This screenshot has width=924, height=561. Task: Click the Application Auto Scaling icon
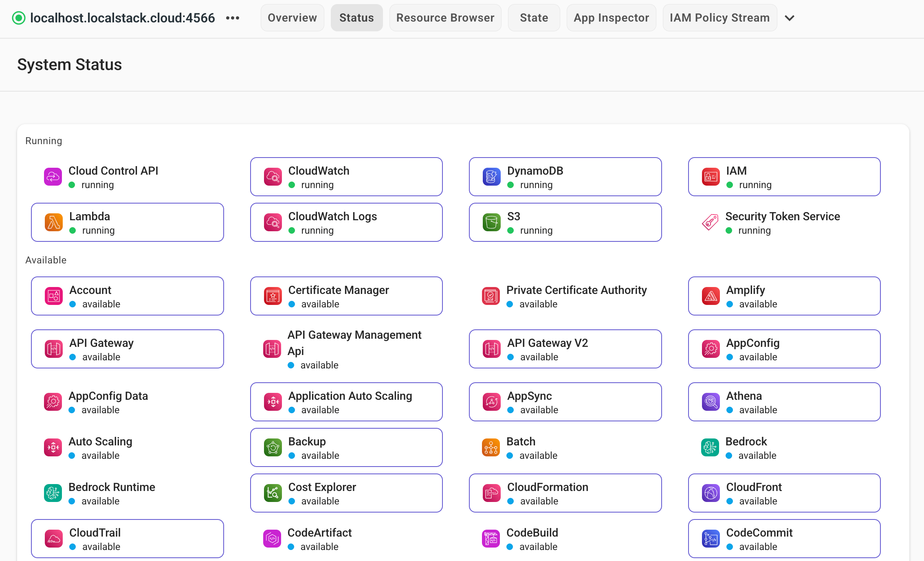coord(273,402)
